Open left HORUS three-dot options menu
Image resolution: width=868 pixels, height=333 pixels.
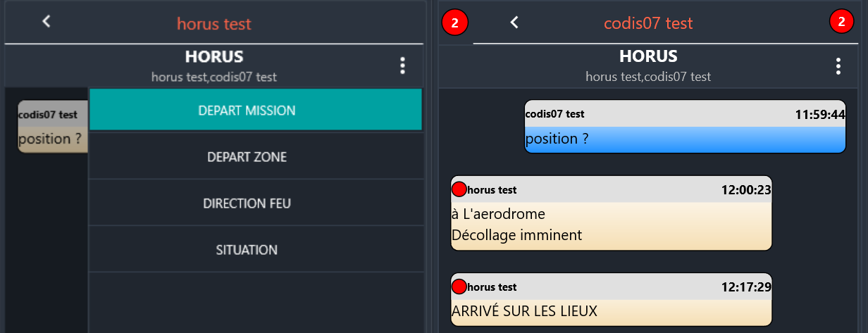pyautogui.click(x=402, y=66)
